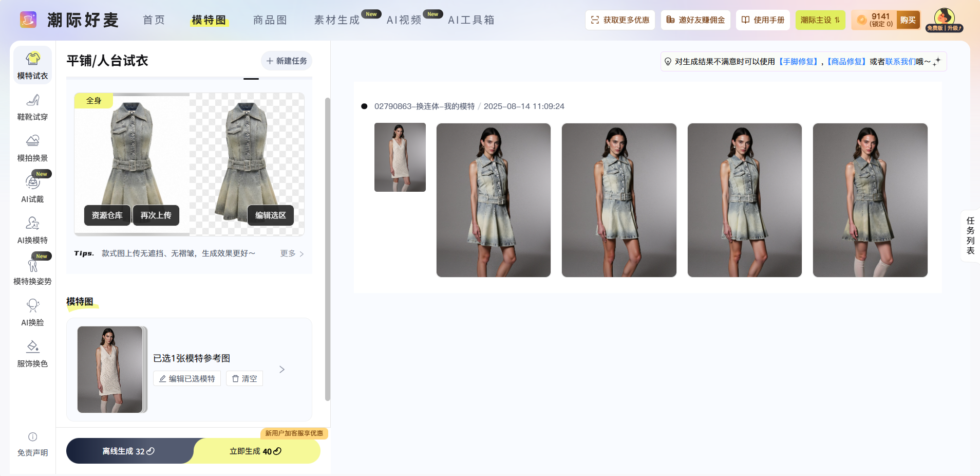980x476 pixels.
Task: Open 资源仓库 resource library
Action: coord(107,215)
